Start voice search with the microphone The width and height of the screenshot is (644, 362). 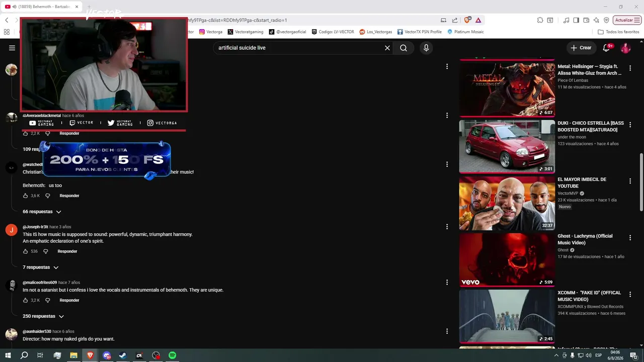point(426,48)
